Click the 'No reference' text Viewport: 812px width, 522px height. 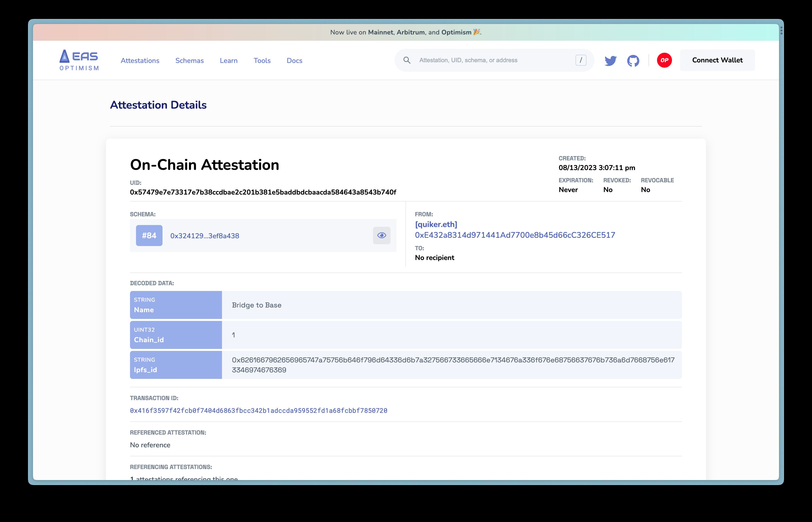coord(150,445)
